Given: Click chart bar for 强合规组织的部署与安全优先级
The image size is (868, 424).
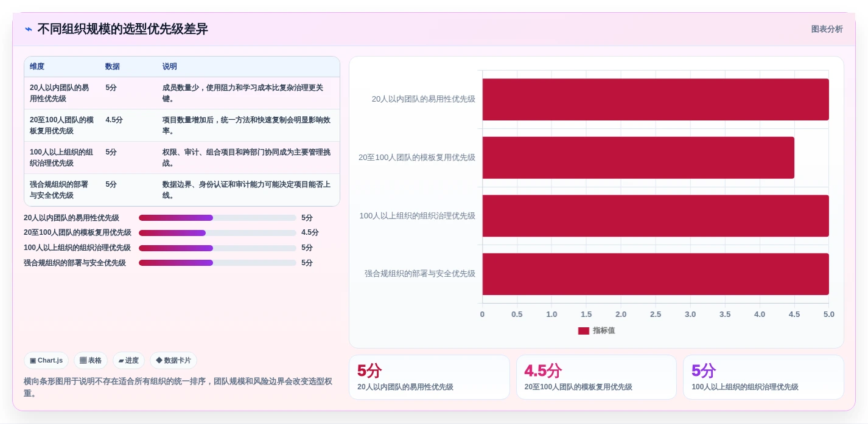Looking at the screenshot, I should pos(656,274).
